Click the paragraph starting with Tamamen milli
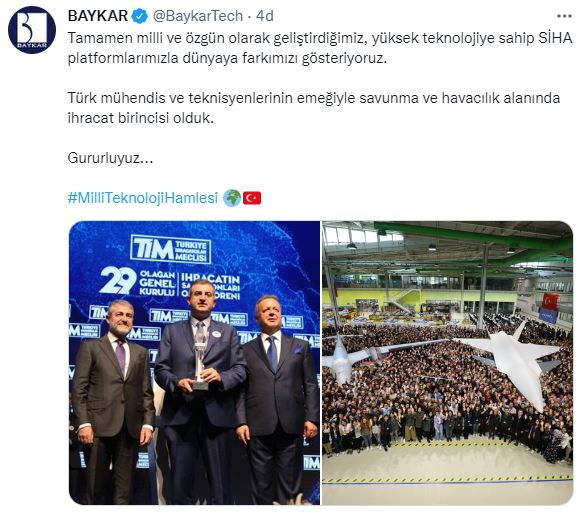This screenshot has height=517, width=586. [x=320, y=48]
